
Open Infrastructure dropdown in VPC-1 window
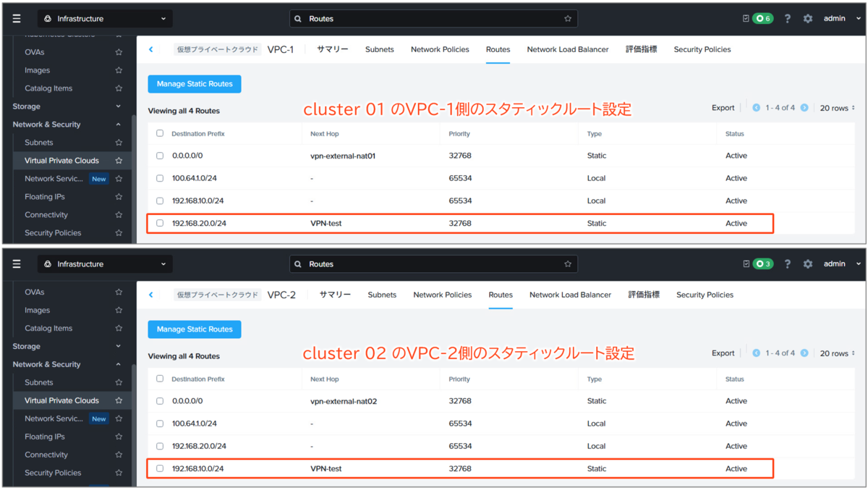tap(105, 19)
